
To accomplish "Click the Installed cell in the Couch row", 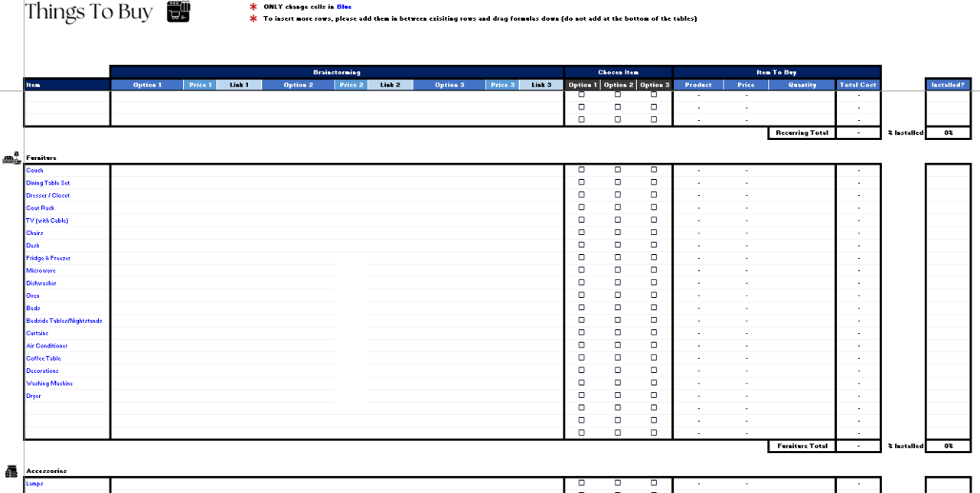I will 948,170.
